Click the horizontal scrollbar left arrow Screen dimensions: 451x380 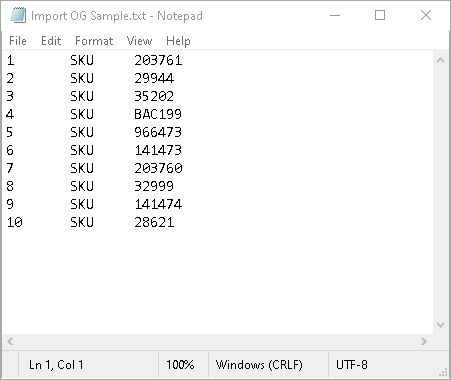(x=10, y=341)
